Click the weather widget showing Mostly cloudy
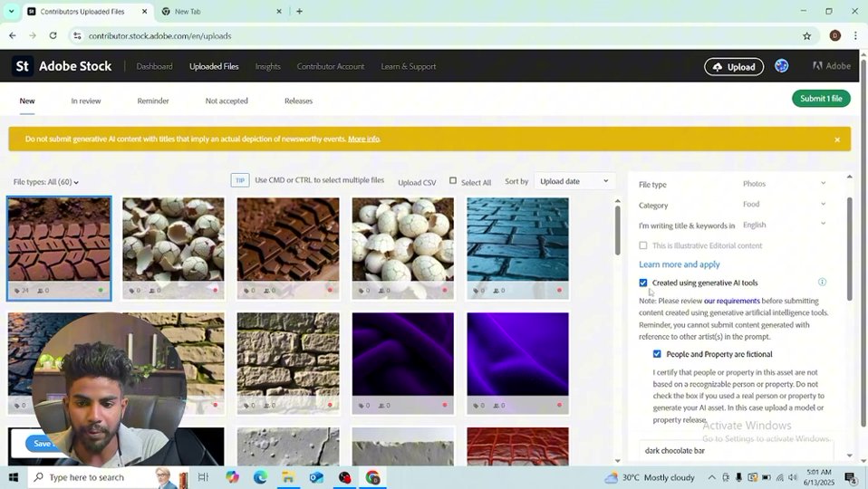868x489 pixels. 650,477
